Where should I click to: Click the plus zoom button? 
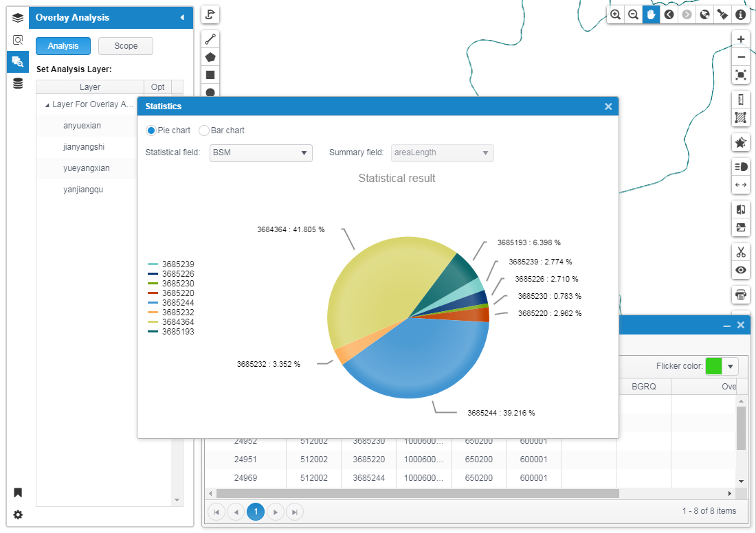[x=741, y=39]
